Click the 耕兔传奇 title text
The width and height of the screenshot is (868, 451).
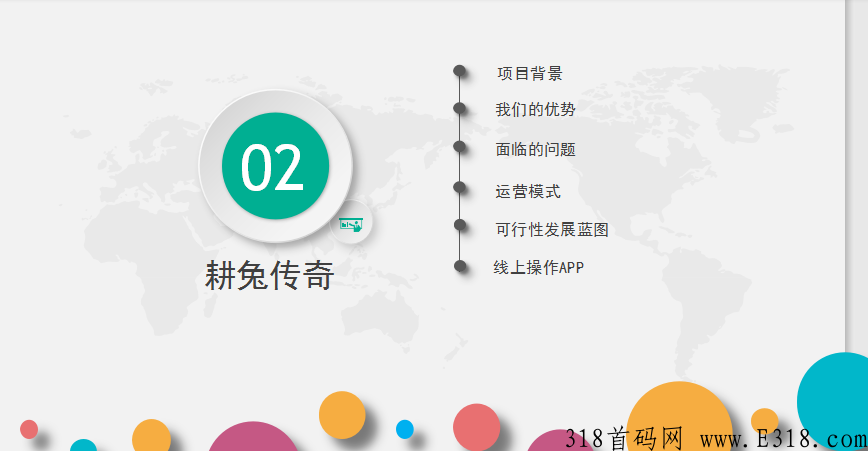click(x=270, y=275)
